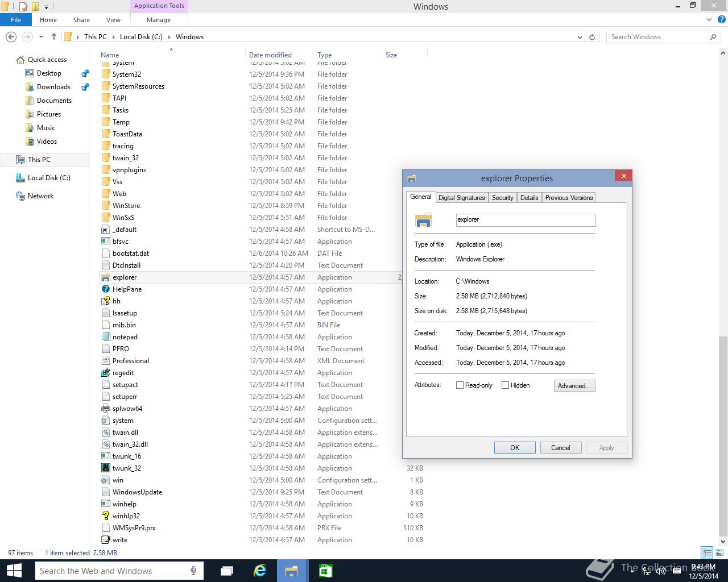
Task: Select Network in navigation pane
Action: coord(40,196)
